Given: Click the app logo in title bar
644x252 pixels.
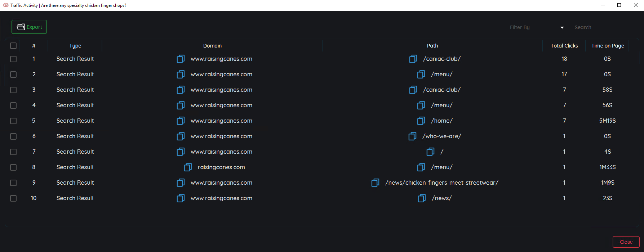Looking at the screenshot, I should [x=6, y=5].
